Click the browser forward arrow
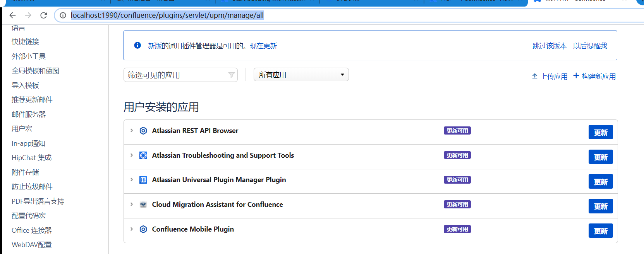 coord(28,15)
